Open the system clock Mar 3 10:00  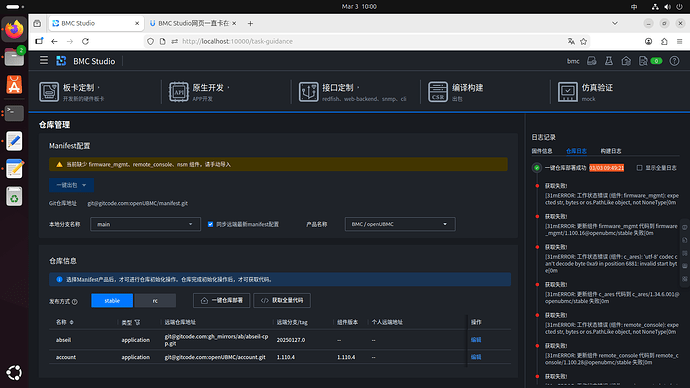(359, 7)
